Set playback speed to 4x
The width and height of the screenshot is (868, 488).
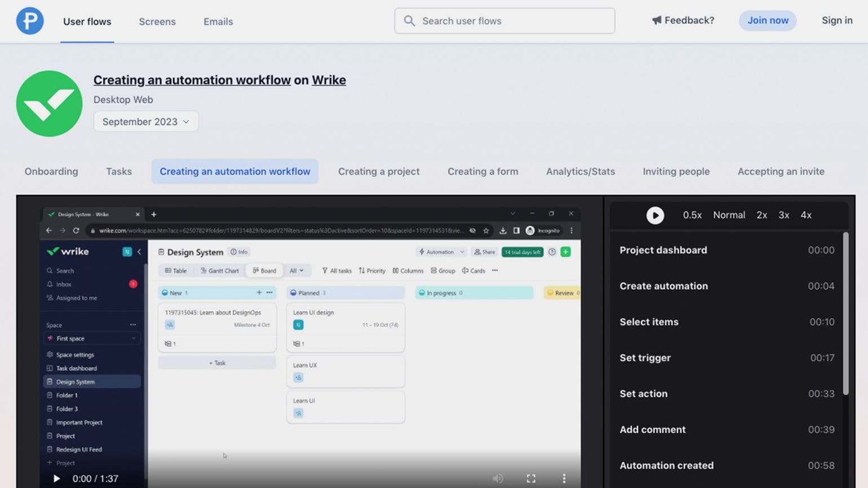(806, 215)
